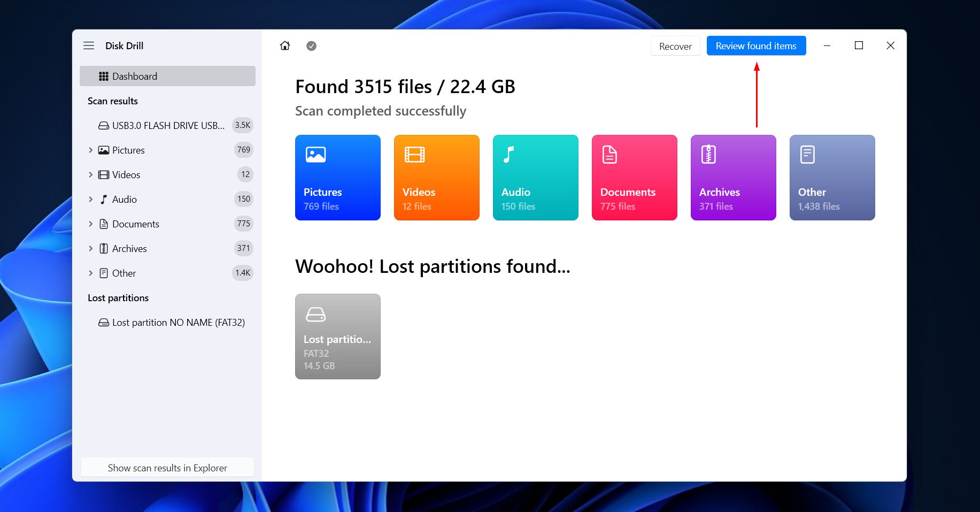This screenshot has width=980, height=512.
Task: Expand the Pictures section in sidebar
Action: coord(90,150)
